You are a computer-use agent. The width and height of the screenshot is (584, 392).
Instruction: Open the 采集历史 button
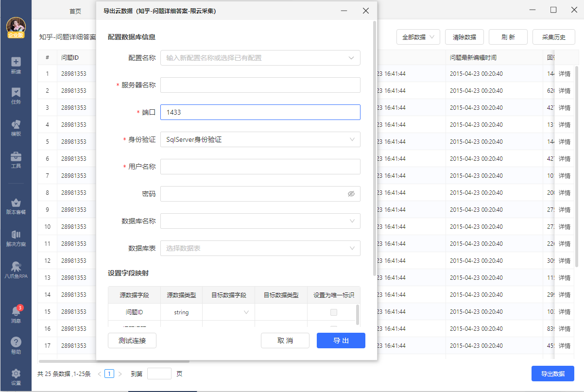[x=554, y=37]
